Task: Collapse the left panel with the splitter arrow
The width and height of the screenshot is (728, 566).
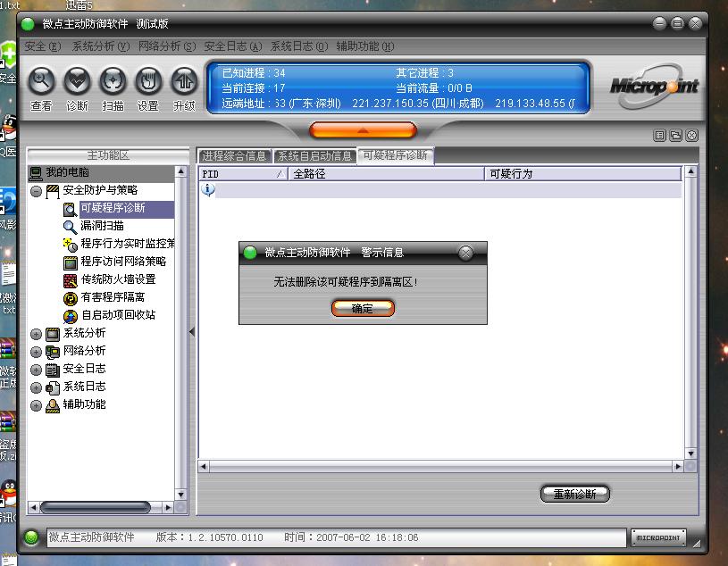Action: [x=192, y=332]
